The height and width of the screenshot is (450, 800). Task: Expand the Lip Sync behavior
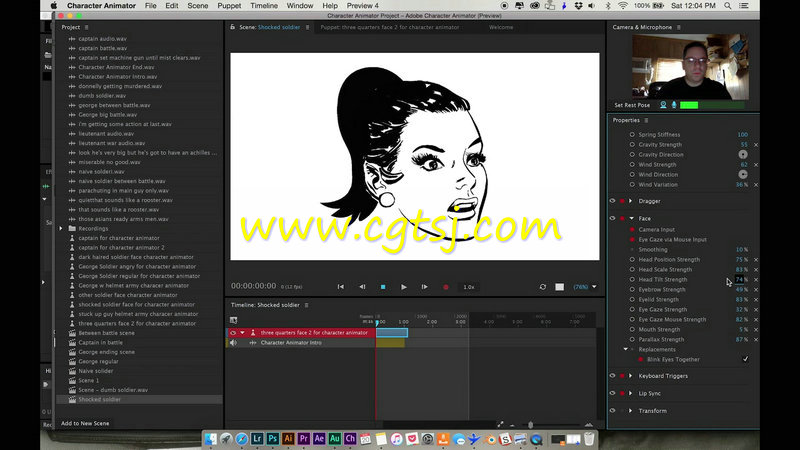631,393
